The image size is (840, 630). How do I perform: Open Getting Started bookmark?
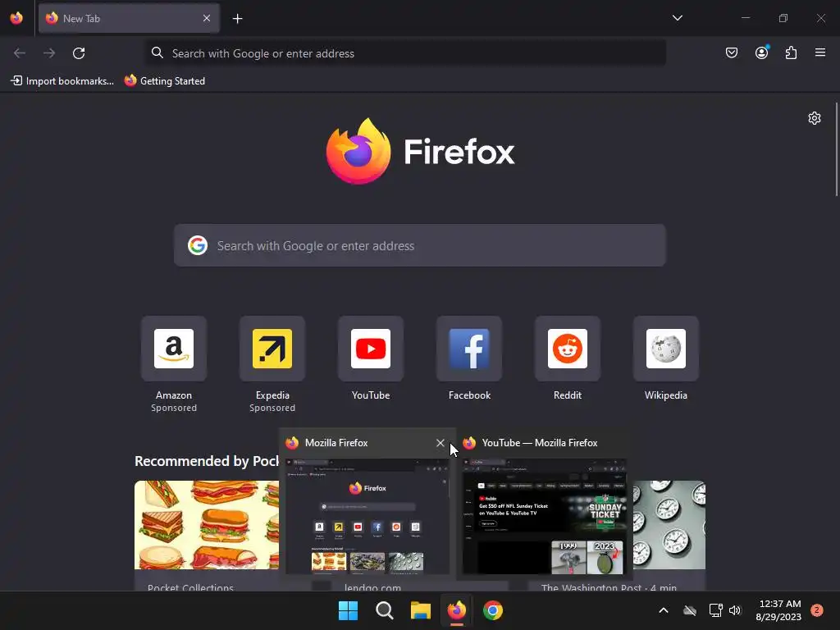165,81
